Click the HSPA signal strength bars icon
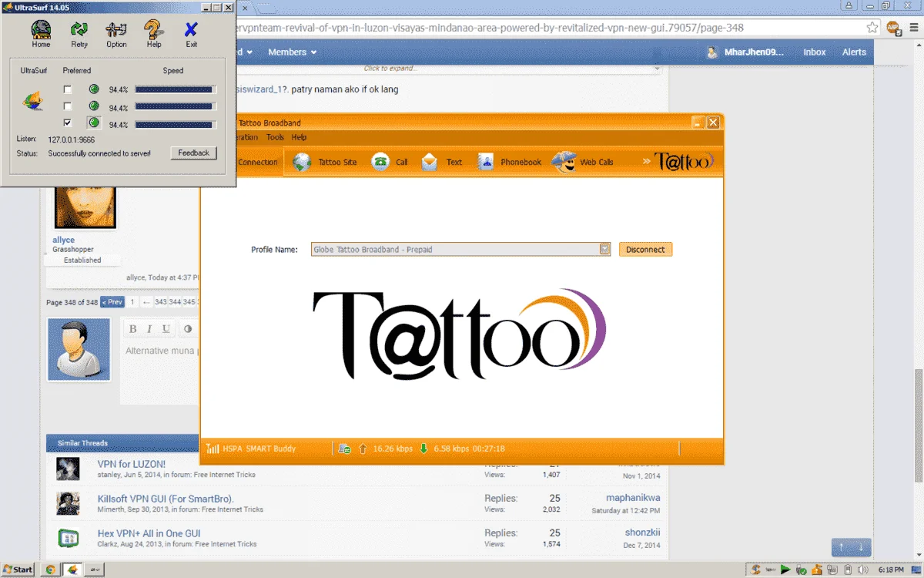 coord(213,448)
